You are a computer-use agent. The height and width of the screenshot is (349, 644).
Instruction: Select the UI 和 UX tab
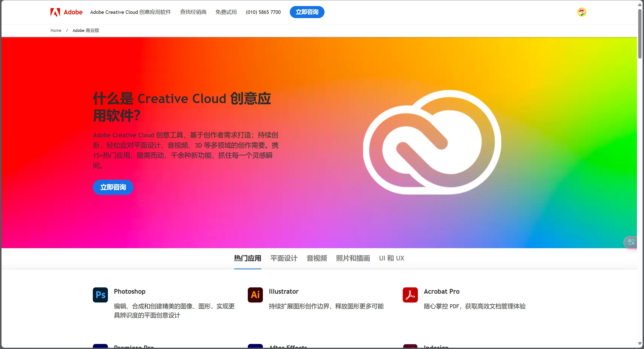pyautogui.click(x=391, y=258)
